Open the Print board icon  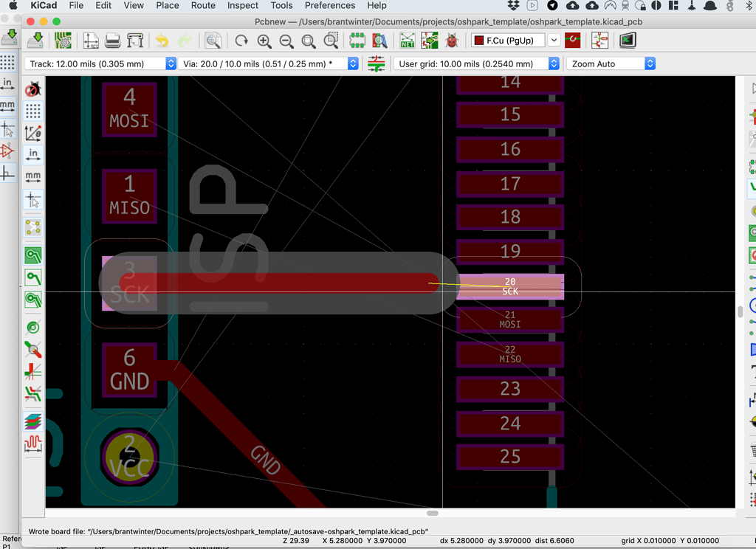pyautogui.click(x=112, y=41)
